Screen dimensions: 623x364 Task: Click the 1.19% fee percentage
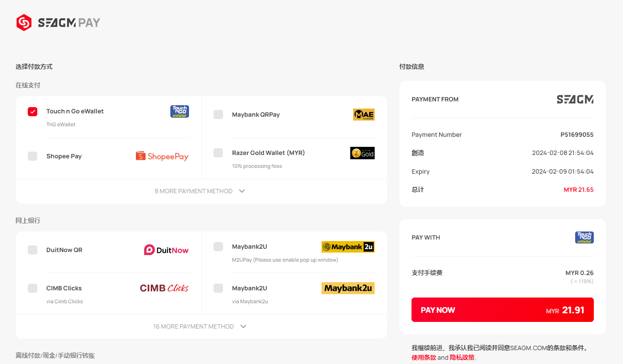(x=582, y=281)
